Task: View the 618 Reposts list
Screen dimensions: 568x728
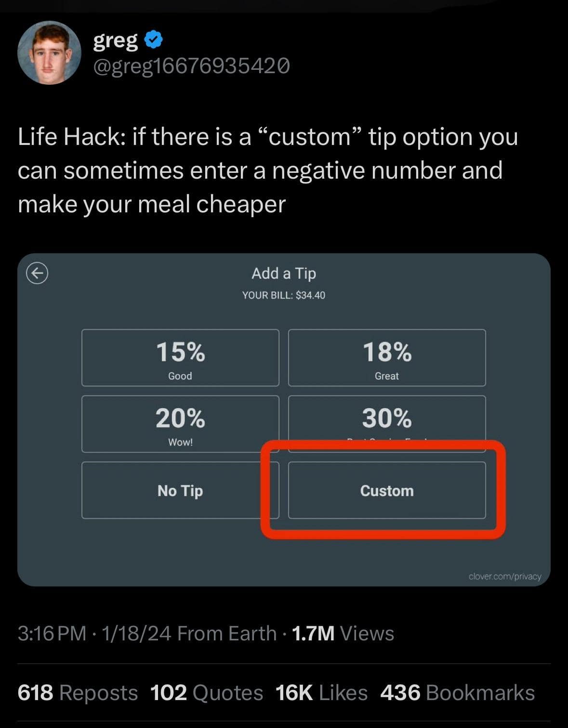Action: pos(78,693)
